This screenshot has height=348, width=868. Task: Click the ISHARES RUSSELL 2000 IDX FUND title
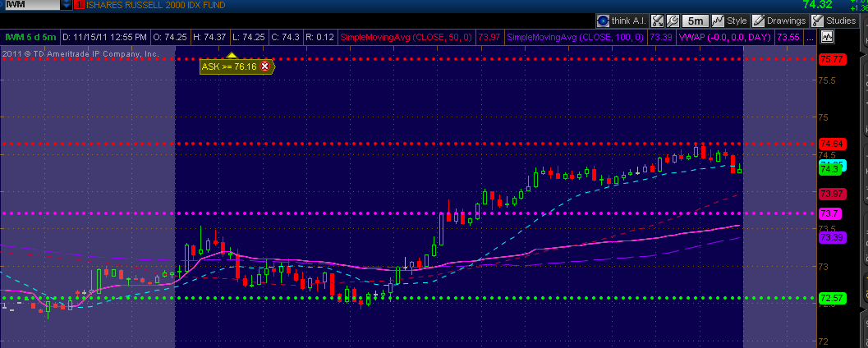coord(156,5)
